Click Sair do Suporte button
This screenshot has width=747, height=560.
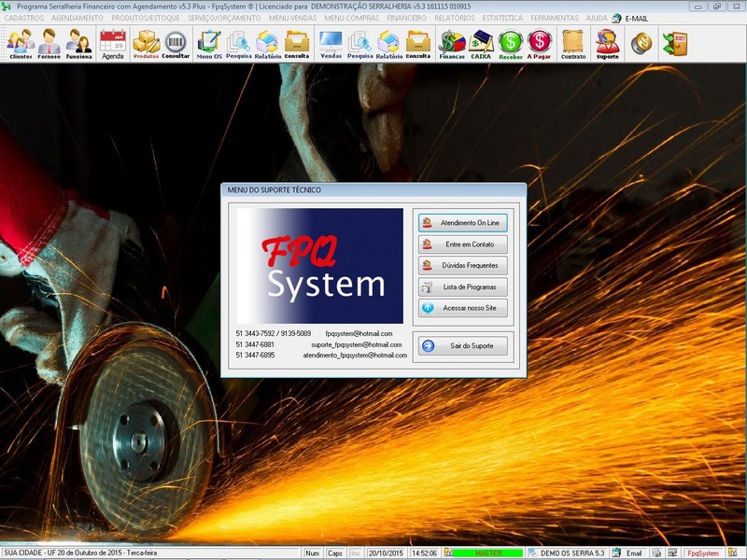[x=463, y=346]
